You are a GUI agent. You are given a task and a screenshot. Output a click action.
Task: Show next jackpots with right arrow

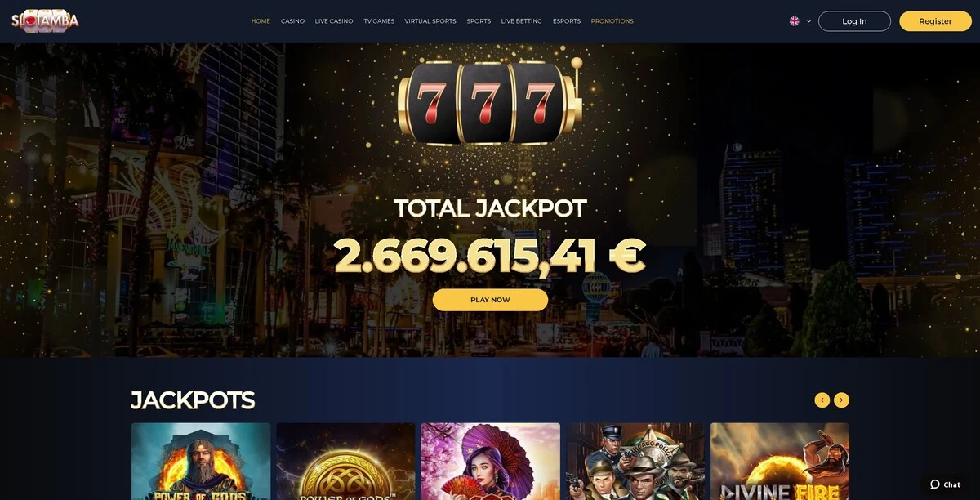(x=842, y=400)
